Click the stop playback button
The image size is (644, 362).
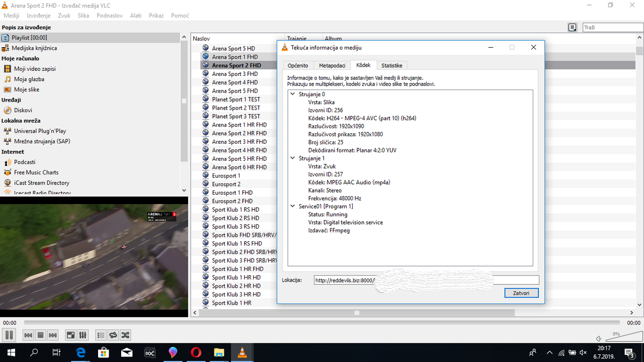[x=41, y=335]
